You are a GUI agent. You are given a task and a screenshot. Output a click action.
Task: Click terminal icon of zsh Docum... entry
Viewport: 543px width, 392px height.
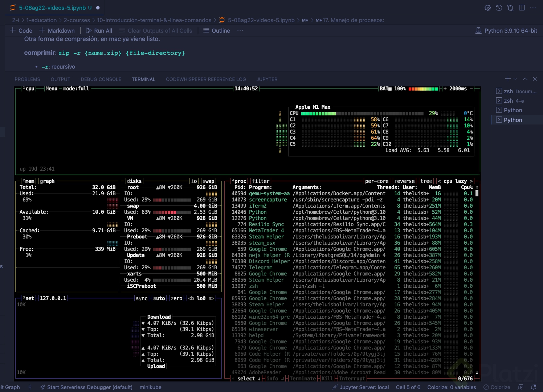[x=499, y=91]
